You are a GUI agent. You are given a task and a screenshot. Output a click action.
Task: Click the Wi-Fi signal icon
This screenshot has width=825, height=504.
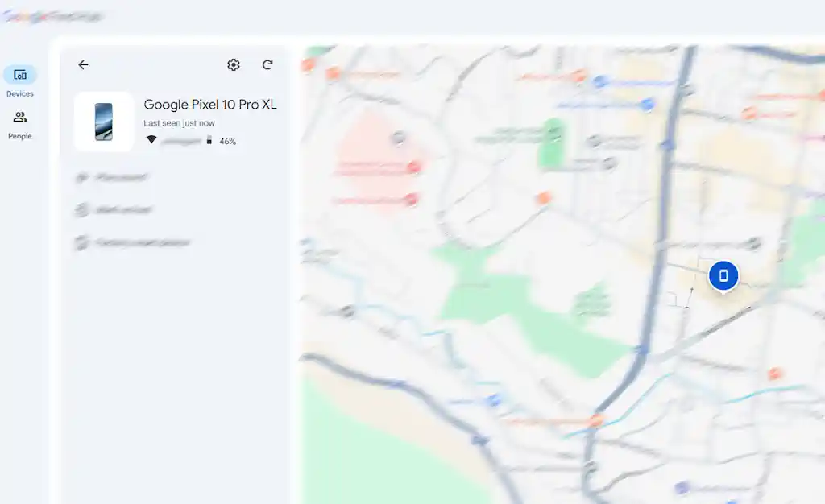pyautogui.click(x=151, y=140)
